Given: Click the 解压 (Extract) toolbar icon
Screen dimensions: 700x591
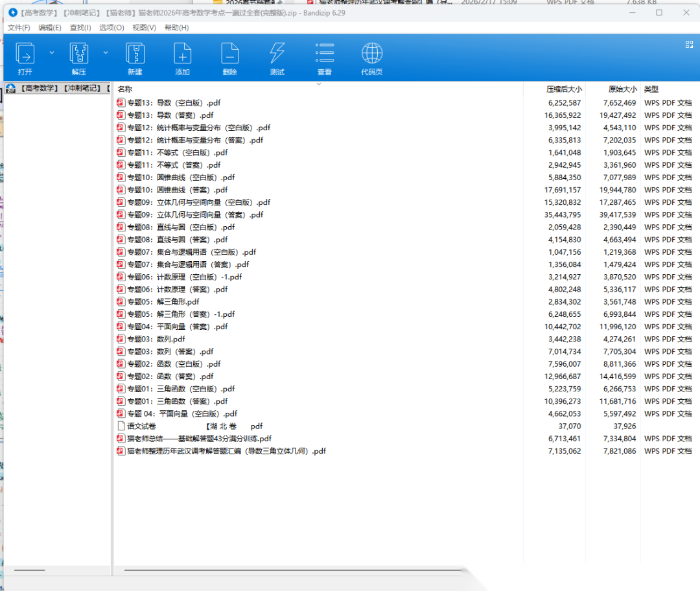Looking at the screenshot, I should click(x=78, y=53).
